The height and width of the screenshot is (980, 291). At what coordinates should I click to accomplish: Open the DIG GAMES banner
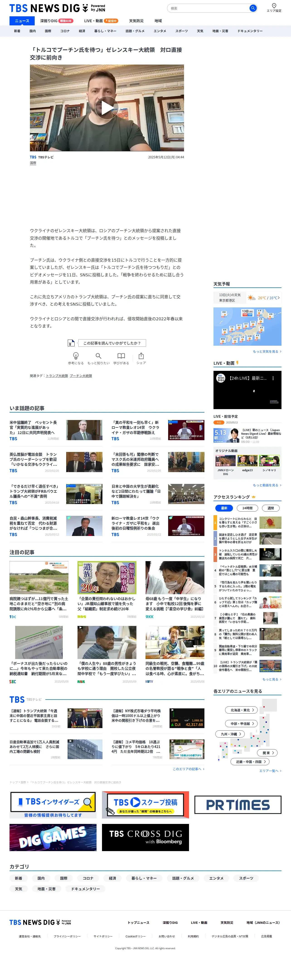(x=53, y=837)
